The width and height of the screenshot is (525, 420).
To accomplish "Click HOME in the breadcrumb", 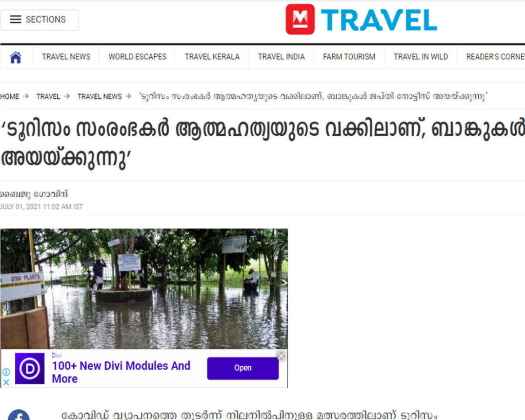I will click(x=10, y=97).
